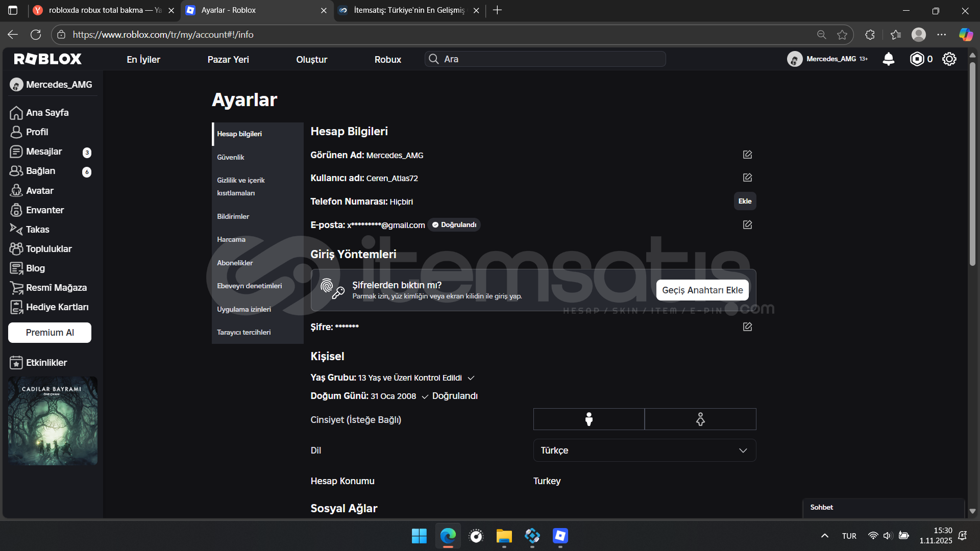Open Ebeveyn denetimleri settings tab

[x=249, y=286]
